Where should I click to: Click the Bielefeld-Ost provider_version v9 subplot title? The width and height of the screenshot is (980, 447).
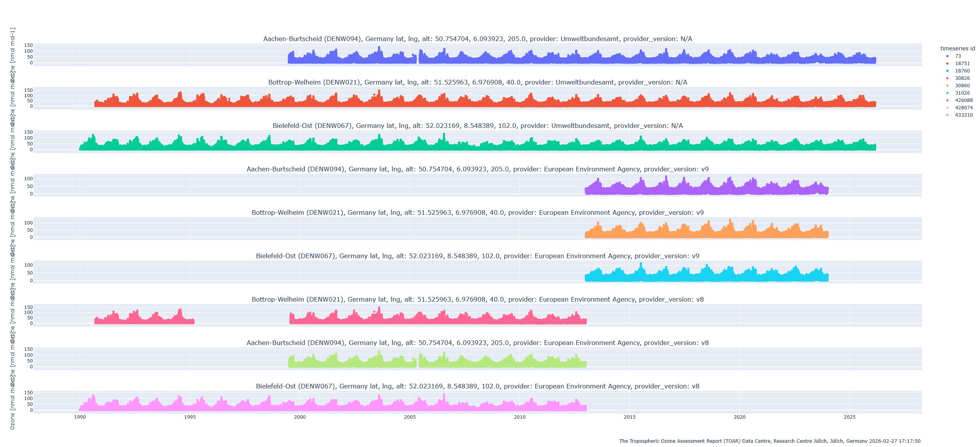pyautogui.click(x=477, y=256)
